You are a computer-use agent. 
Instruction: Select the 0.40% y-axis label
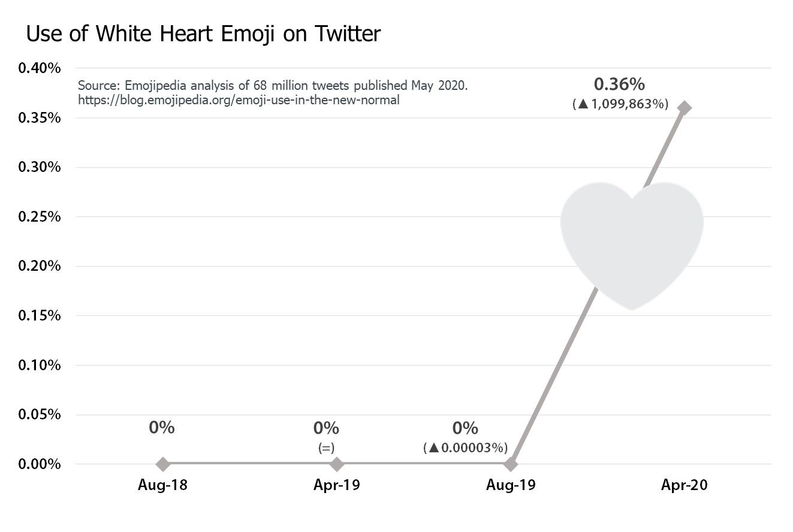[40, 68]
